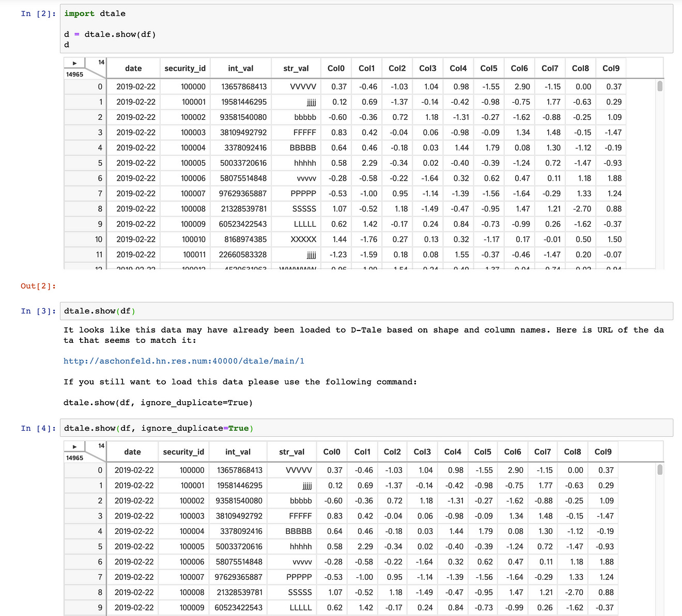Click the str_val column header in second grid
This screenshot has height=616, width=682.
291,451
